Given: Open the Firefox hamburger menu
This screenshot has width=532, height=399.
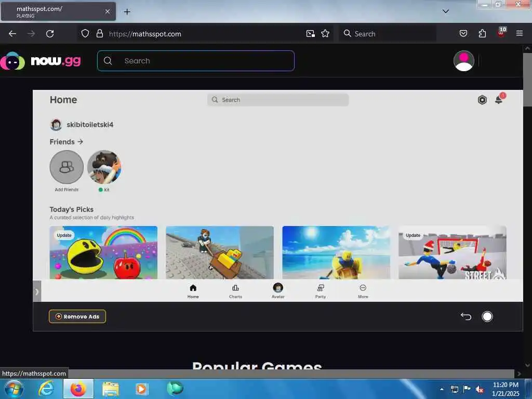Looking at the screenshot, I should [x=519, y=33].
